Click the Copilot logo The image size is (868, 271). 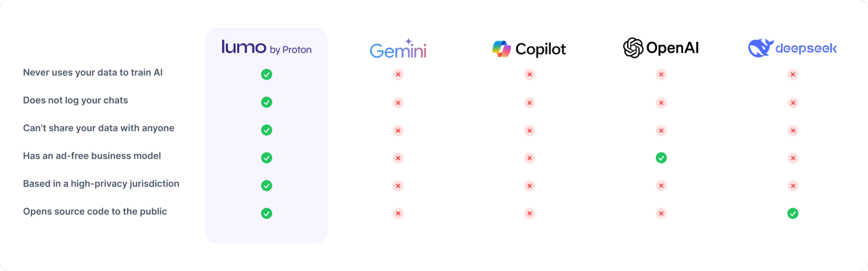[529, 49]
